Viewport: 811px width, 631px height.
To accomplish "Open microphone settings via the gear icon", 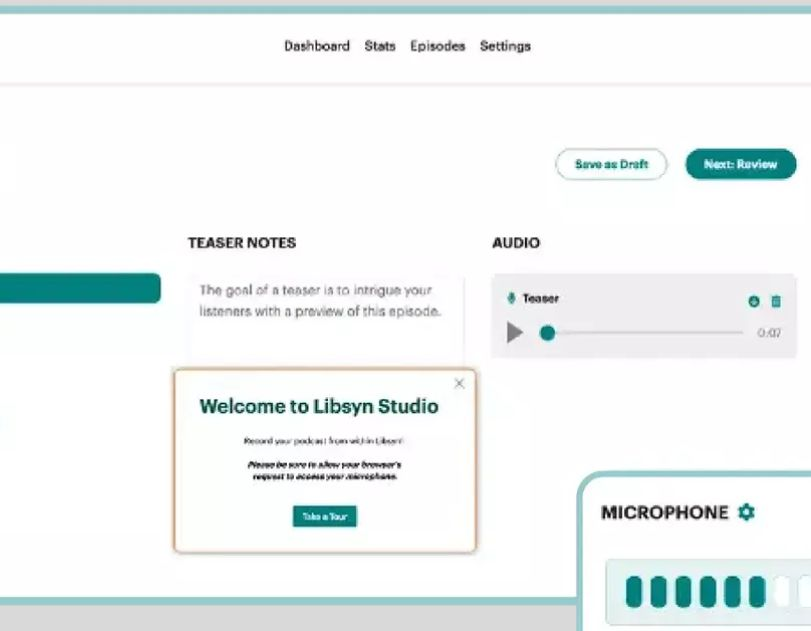I will [746, 512].
